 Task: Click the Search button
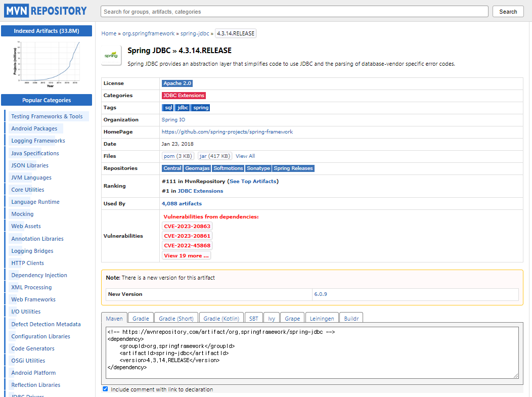click(x=508, y=12)
